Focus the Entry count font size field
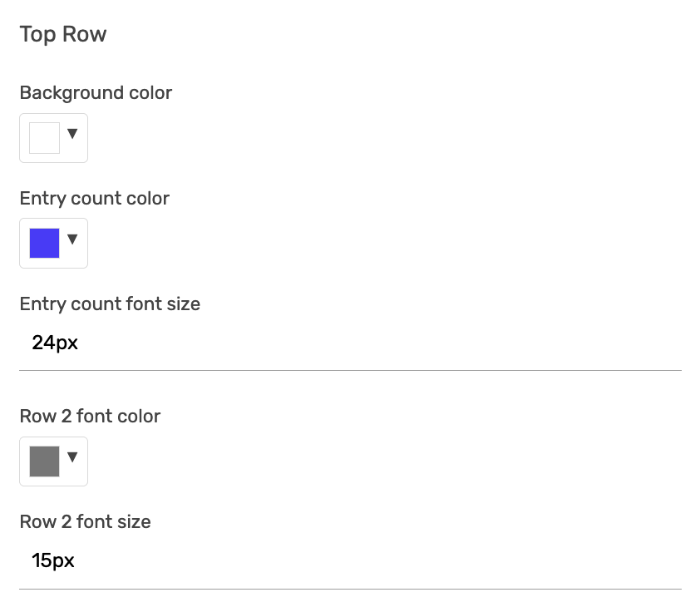The height and width of the screenshot is (607, 700). coord(349,343)
